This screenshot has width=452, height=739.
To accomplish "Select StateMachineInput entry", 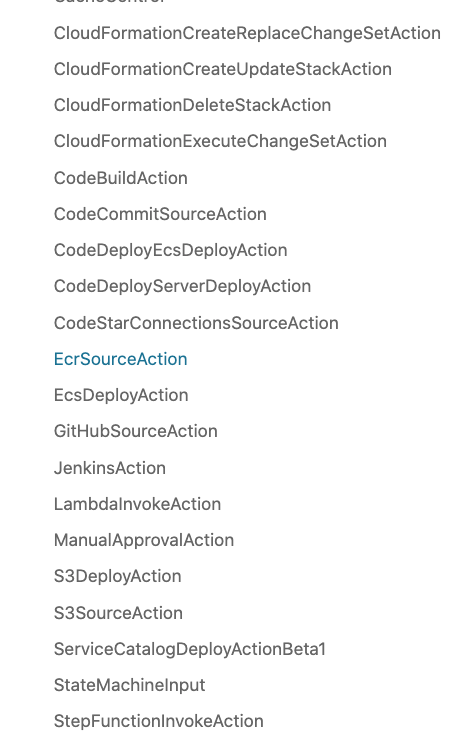I will 130,685.
